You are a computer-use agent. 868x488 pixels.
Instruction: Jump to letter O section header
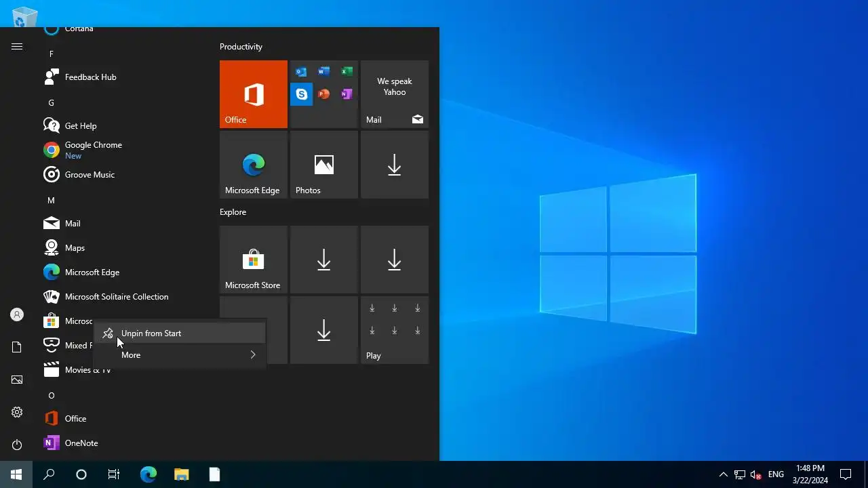pyautogui.click(x=51, y=396)
